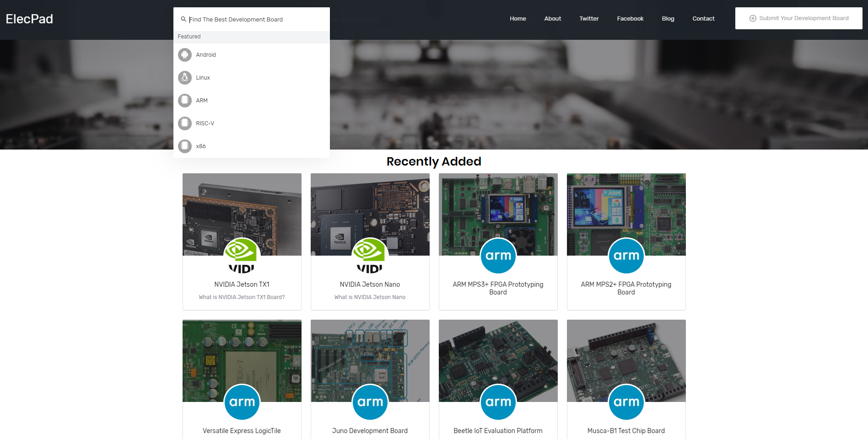The height and width of the screenshot is (439, 868).
Task: Click 'What is NVIDIA Jetson Nano' text
Action: point(370,297)
